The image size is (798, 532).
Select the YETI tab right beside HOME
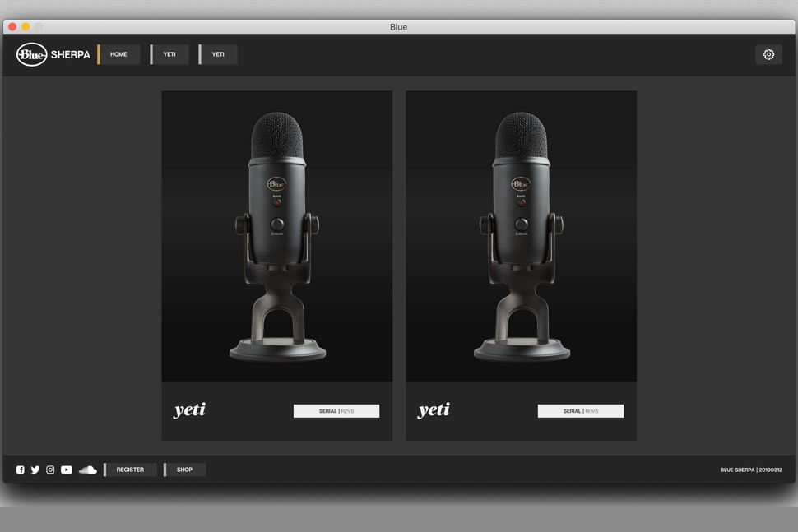pyautogui.click(x=169, y=54)
